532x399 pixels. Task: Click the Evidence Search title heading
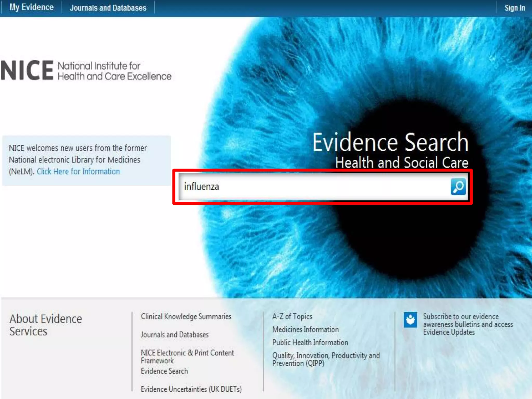[390, 142]
